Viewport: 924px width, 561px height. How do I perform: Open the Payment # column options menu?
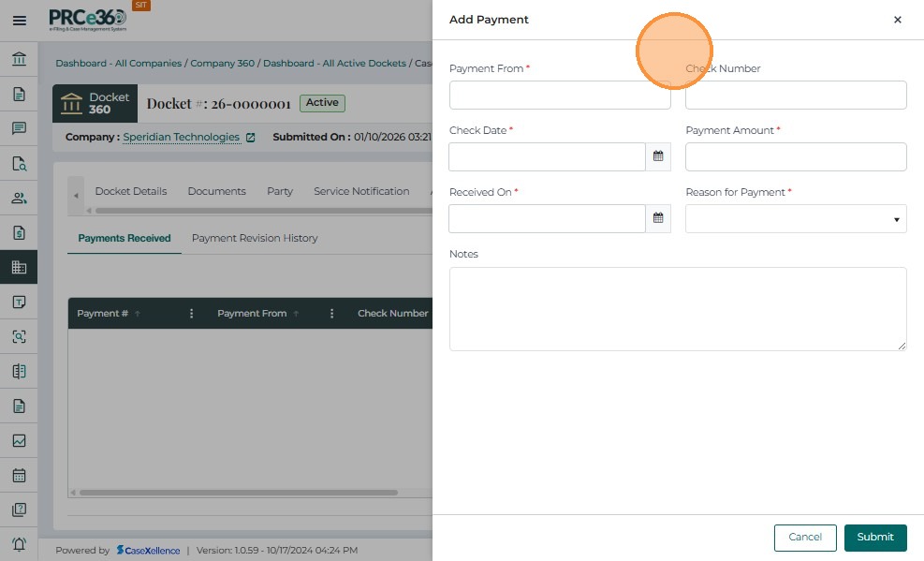click(192, 314)
